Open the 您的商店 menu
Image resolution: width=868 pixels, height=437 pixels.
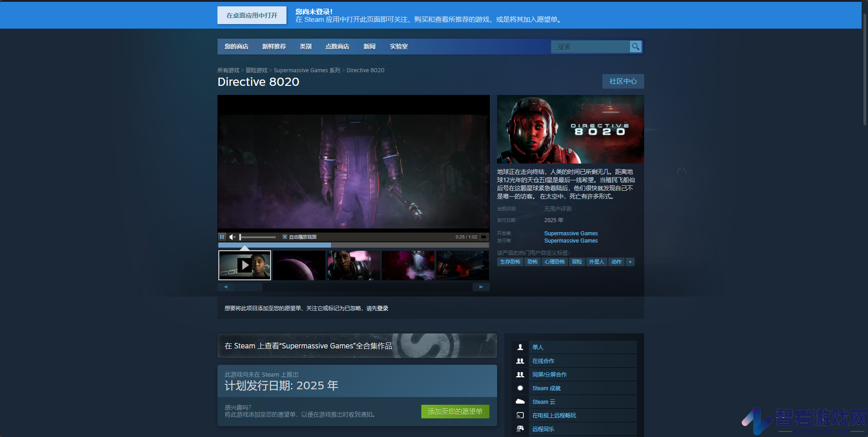click(x=237, y=46)
